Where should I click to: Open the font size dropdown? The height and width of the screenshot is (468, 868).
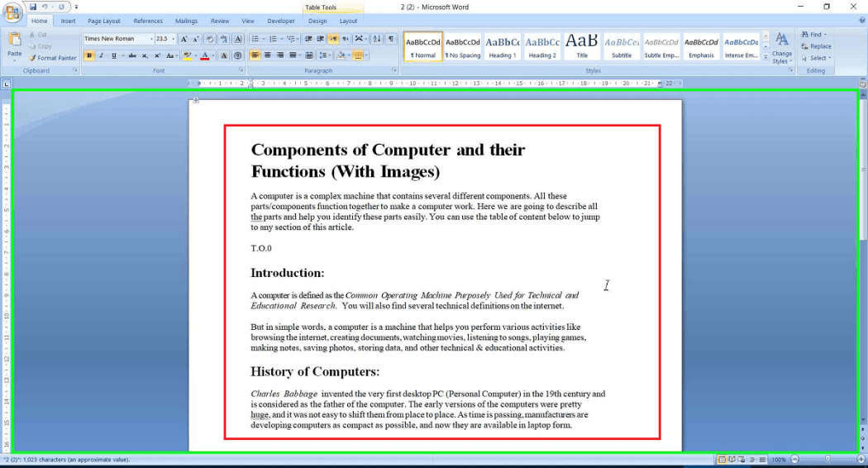pos(173,39)
